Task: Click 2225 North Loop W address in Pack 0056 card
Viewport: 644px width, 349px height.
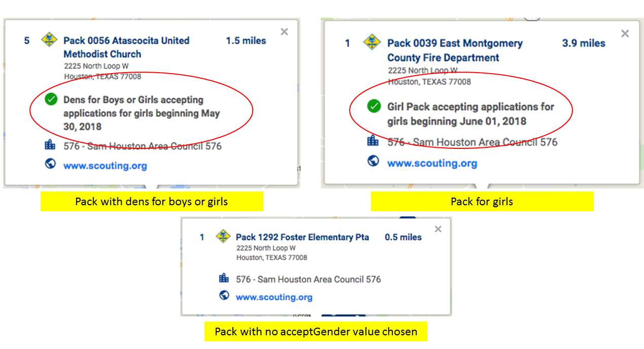Action: pyautogui.click(x=96, y=66)
